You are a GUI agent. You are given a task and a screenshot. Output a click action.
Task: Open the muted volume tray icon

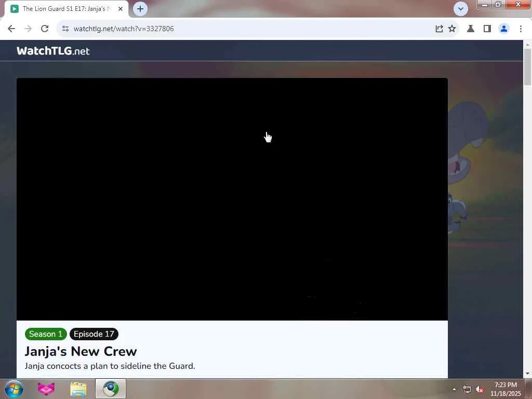480,390
